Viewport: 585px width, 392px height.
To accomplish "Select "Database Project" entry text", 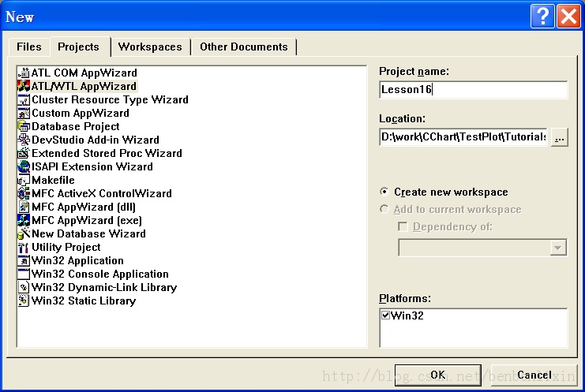I will (x=75, y=126).
